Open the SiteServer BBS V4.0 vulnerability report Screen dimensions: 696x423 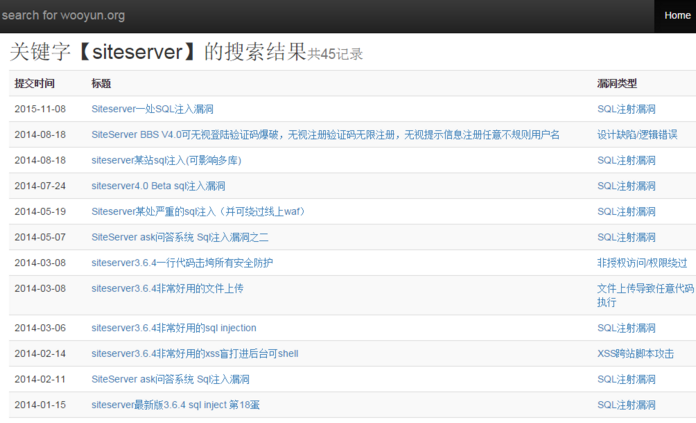point(325,135)
